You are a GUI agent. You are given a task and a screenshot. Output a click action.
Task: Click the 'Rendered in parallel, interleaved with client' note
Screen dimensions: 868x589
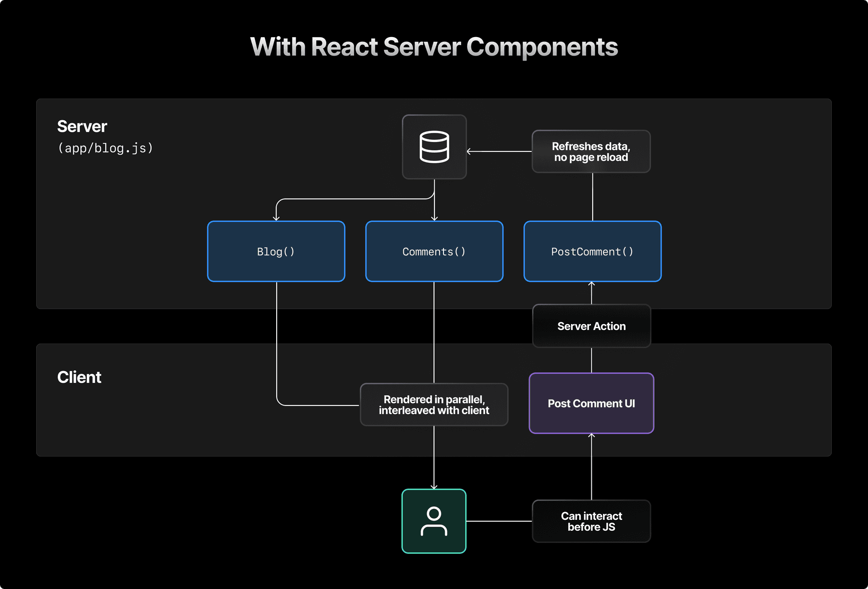(x=434, y=405)
